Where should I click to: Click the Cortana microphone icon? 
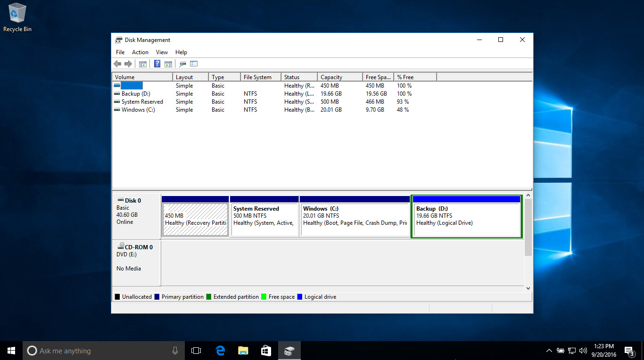[x=175, y=351]
